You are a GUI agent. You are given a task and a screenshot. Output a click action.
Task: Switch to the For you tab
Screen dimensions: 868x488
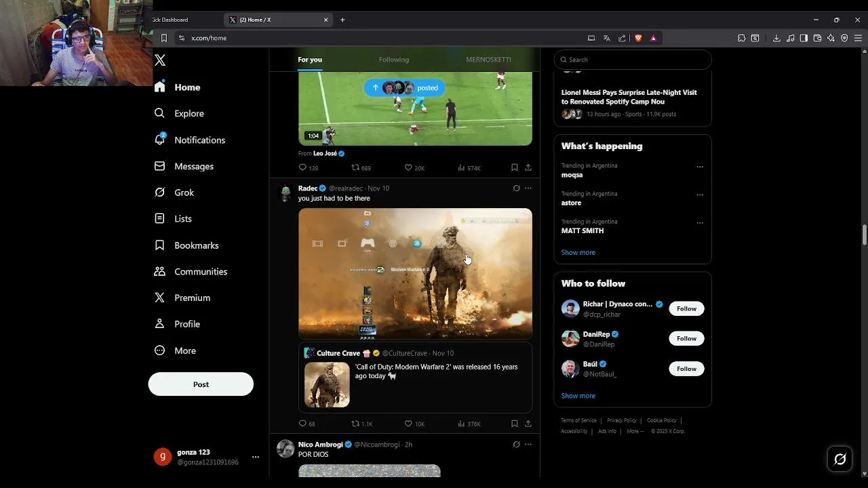pos(310,60)
